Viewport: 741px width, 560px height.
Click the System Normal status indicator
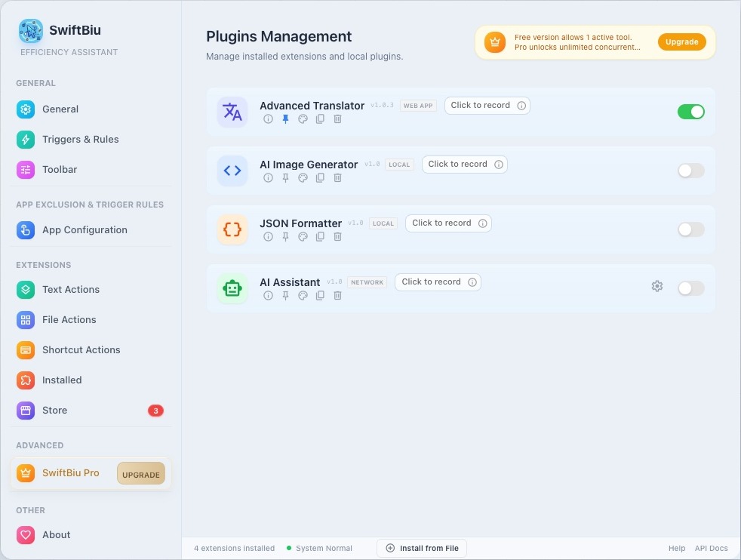tap(319, 548)
